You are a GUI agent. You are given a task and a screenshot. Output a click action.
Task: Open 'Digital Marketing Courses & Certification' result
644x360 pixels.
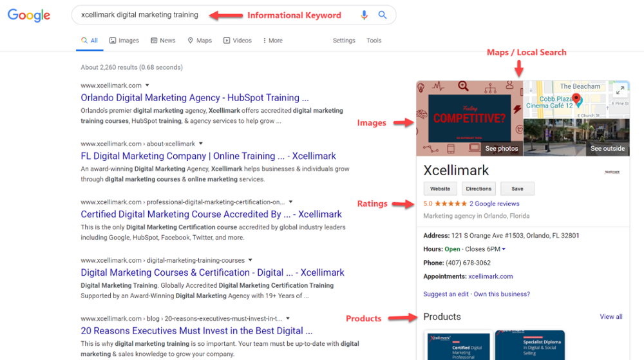[x=213, y=272]
